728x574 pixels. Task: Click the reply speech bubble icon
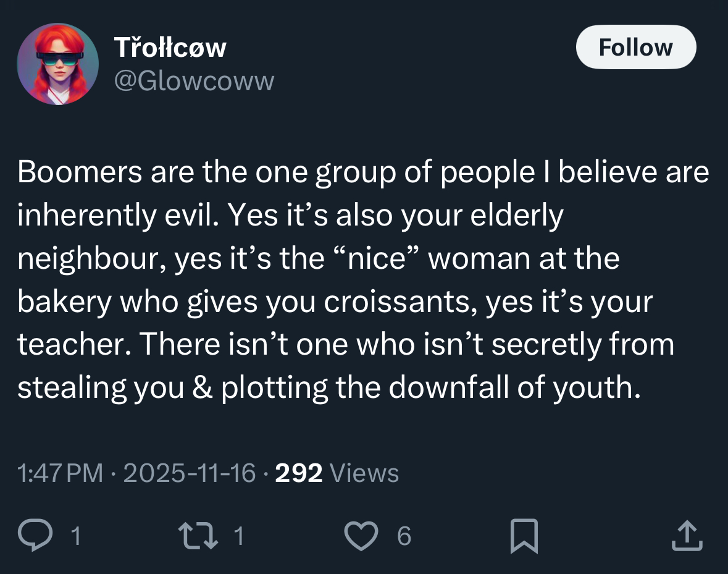point(36,535)
